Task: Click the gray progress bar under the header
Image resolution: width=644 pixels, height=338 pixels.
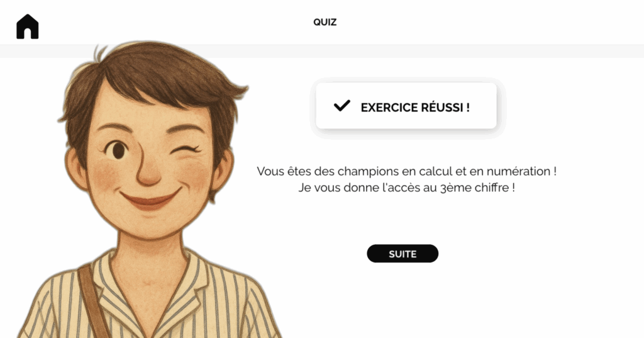Action: 322,51
